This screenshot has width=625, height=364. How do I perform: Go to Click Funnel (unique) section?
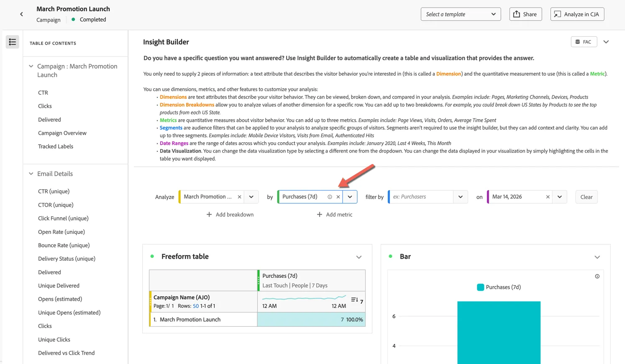coord(63,218)
